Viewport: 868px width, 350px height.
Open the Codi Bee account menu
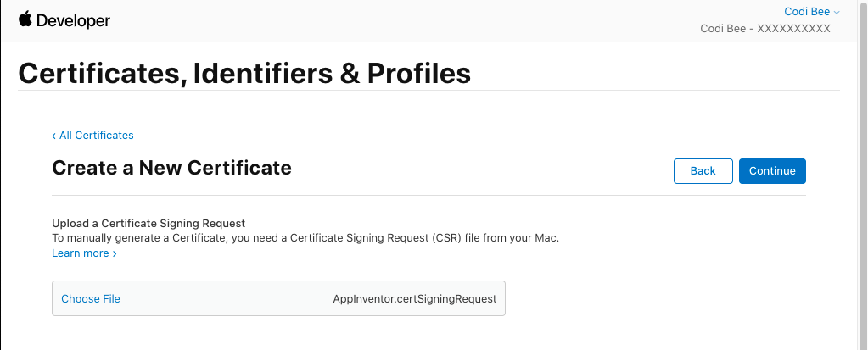point(811,12)
